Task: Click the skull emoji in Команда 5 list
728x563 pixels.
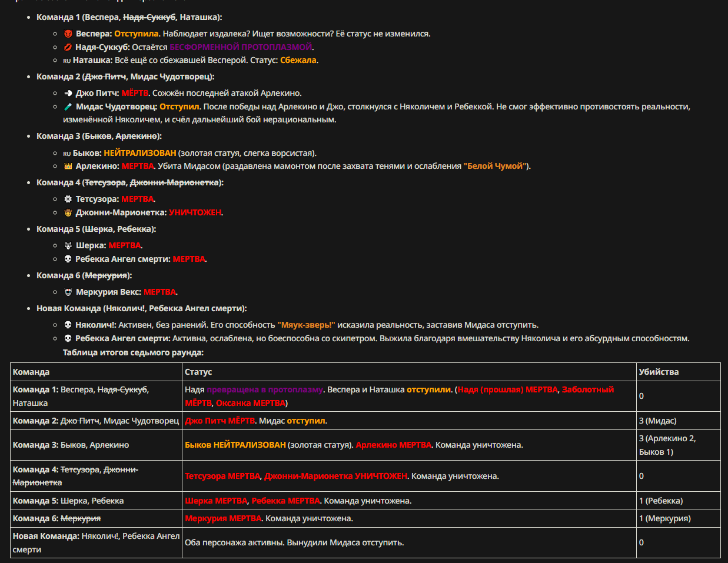Action: coord(68,259)
